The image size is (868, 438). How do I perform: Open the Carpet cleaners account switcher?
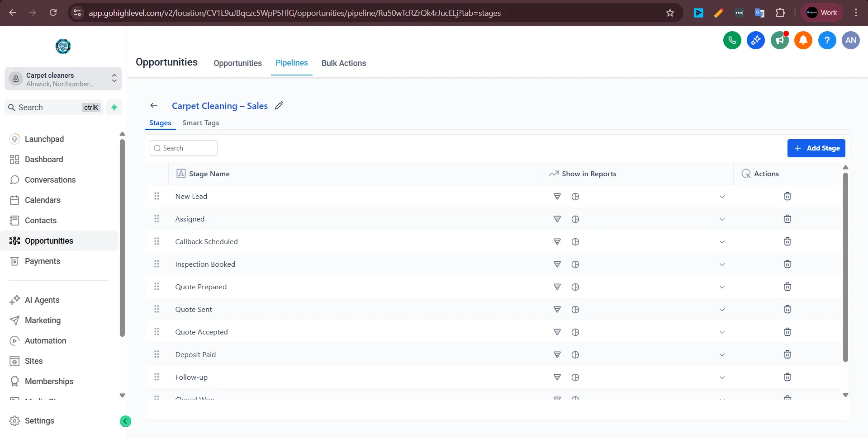(x=63, y=79)
